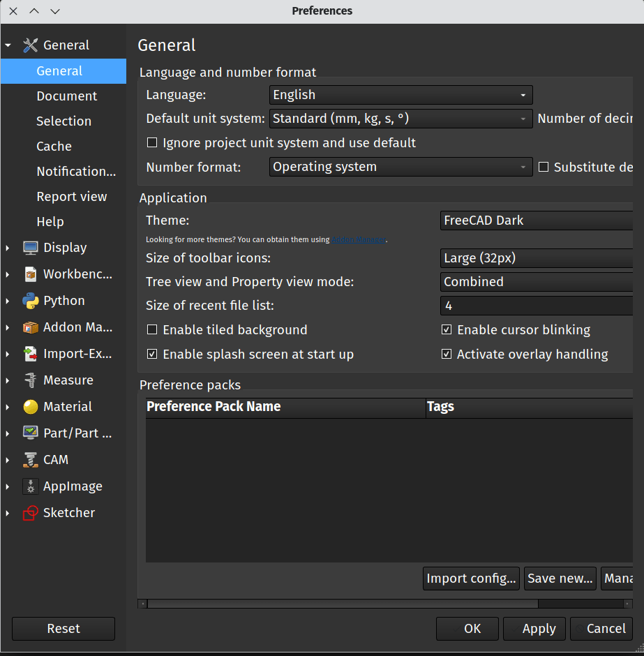Viewport: 644px width, 656px height.
Task: Click the Save new preference pack button
Action: click(x=560, y=578)
